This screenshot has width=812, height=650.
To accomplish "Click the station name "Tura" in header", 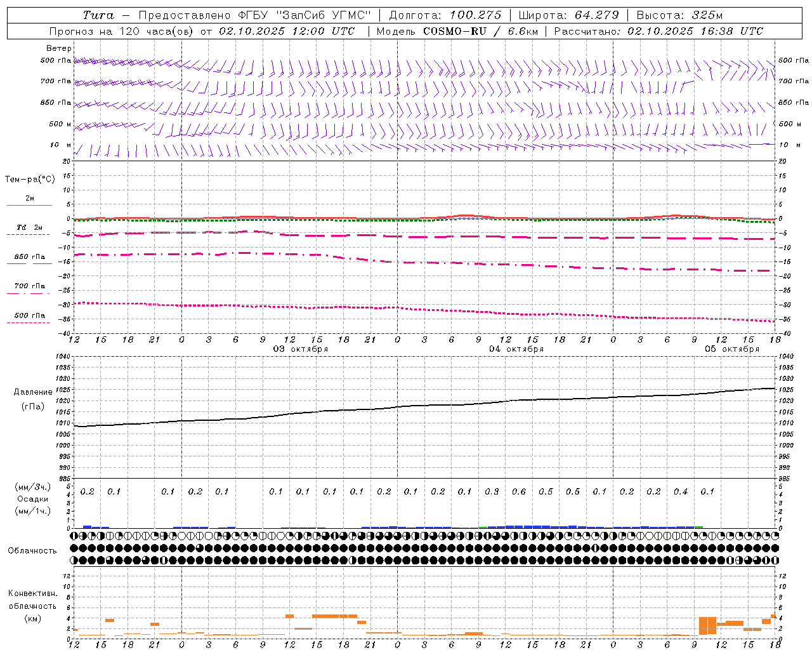I will tap(98, 15).
